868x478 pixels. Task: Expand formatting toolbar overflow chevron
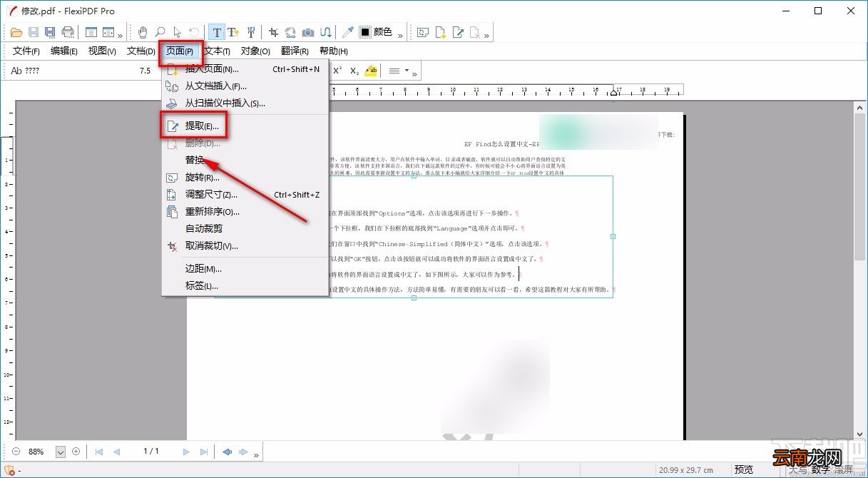click(x=415, y=73)
